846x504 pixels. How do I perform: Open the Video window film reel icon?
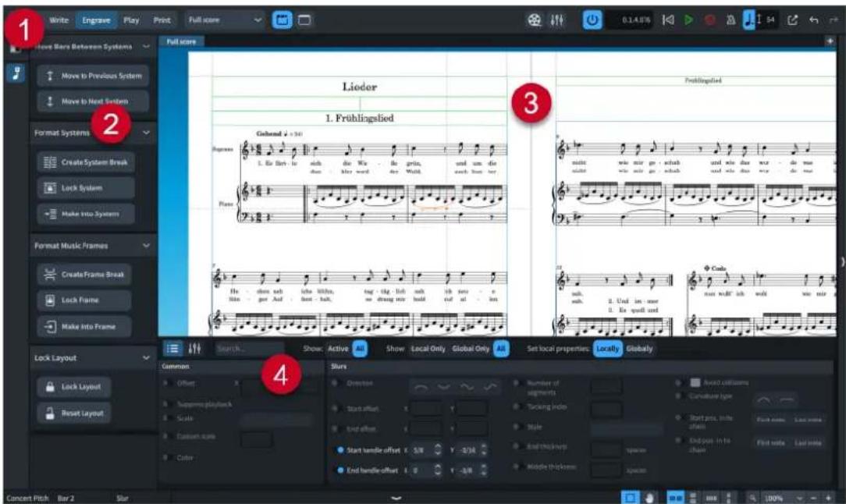point(534,20)
